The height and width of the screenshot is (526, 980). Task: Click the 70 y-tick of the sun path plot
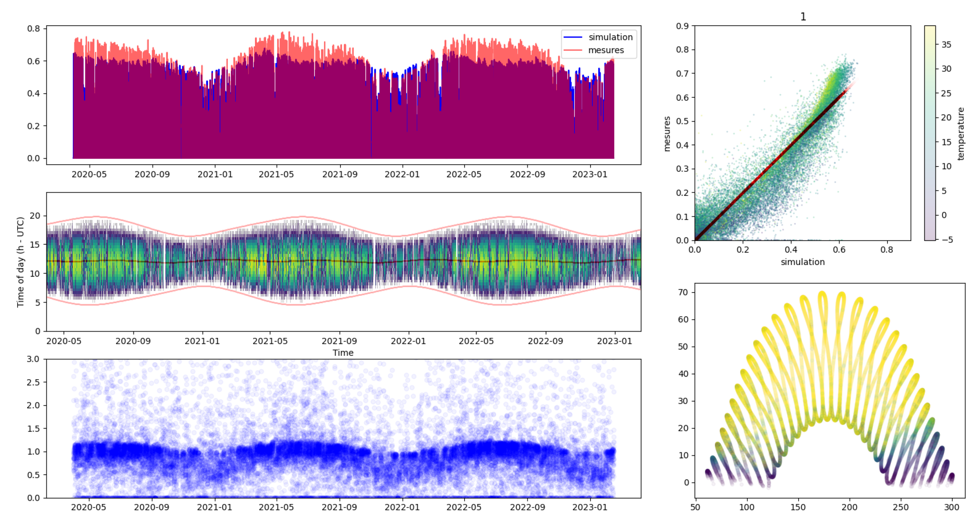tap(683, 292)
